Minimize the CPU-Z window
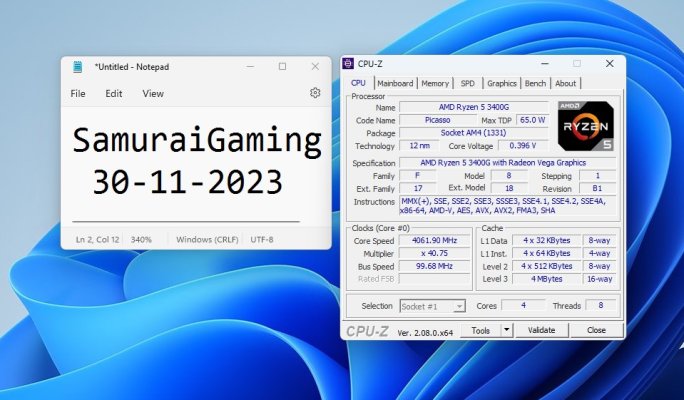The width and height of the screenshot is (684, 400). click(544, 64)
